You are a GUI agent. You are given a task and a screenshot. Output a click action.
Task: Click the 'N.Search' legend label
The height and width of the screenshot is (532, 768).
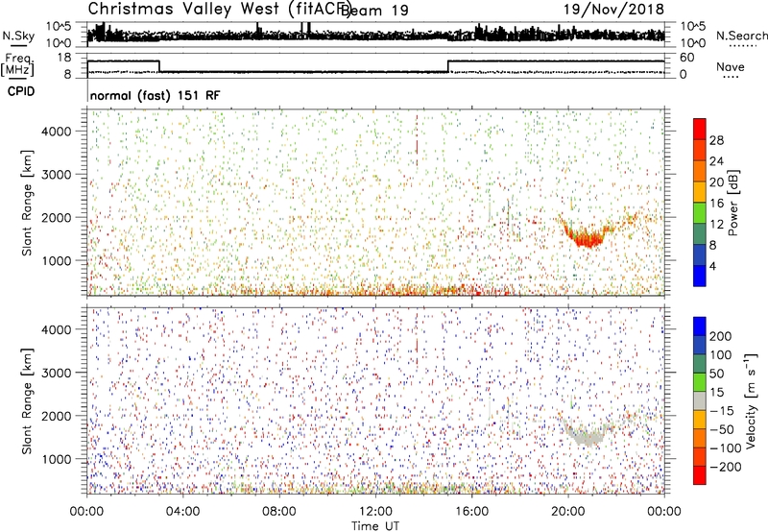[x=741, y=36]
